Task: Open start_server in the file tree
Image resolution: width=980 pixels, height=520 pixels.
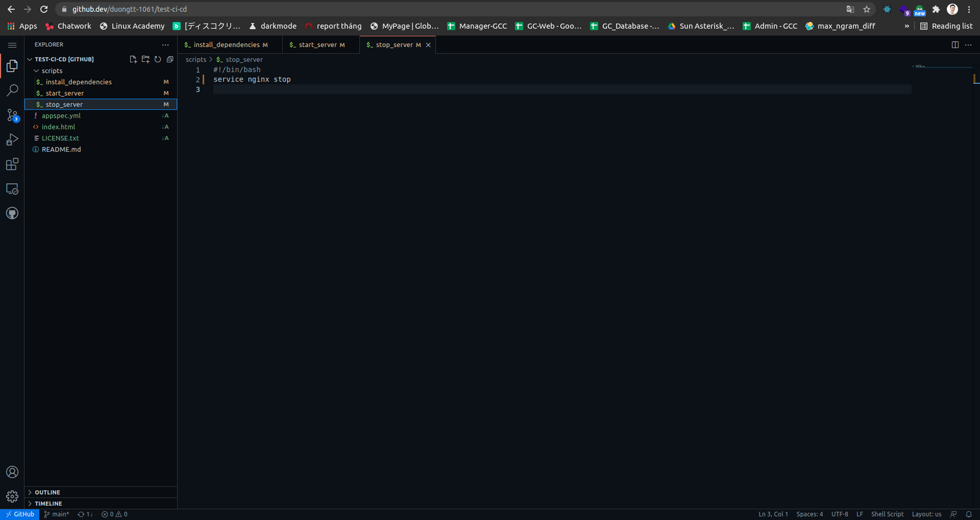Action: 101,93
